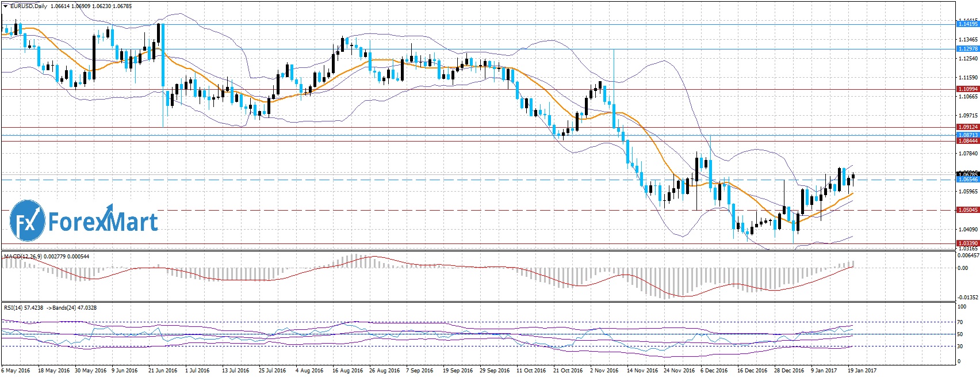Click the 1.06546 dashed-line price label
Image resolution: width=980 pixels, height=377 pixels.
[x=967, y=180]
